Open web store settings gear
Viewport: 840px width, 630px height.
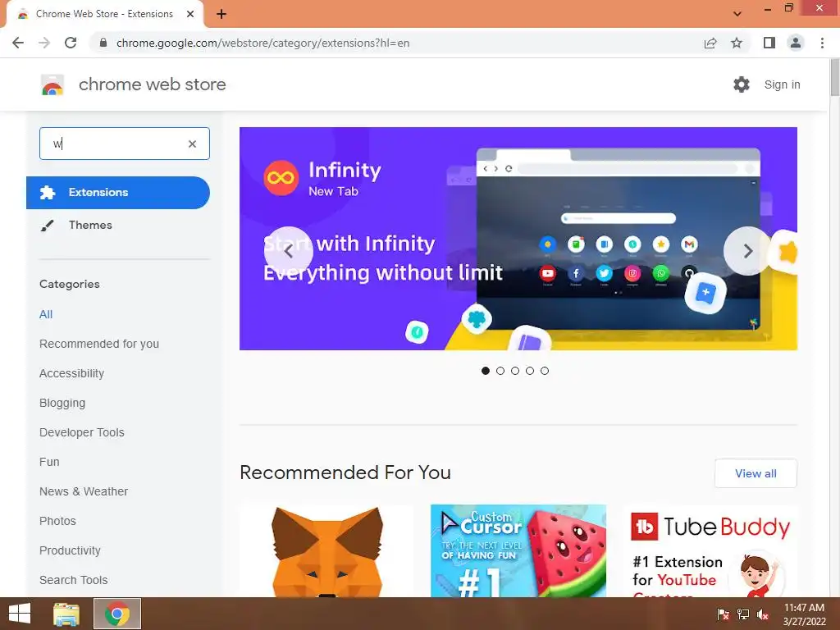(742, 84)
